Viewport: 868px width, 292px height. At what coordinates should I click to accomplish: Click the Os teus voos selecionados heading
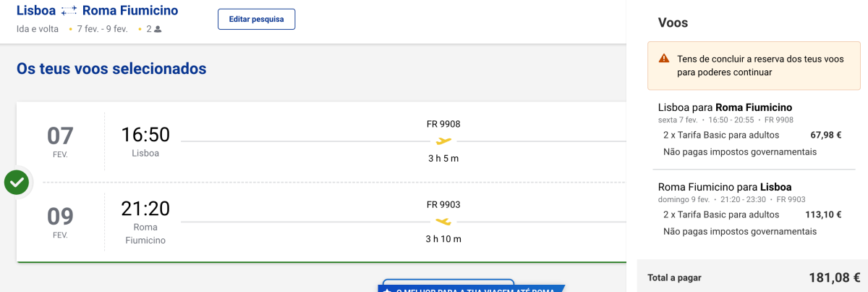point(111,69)
